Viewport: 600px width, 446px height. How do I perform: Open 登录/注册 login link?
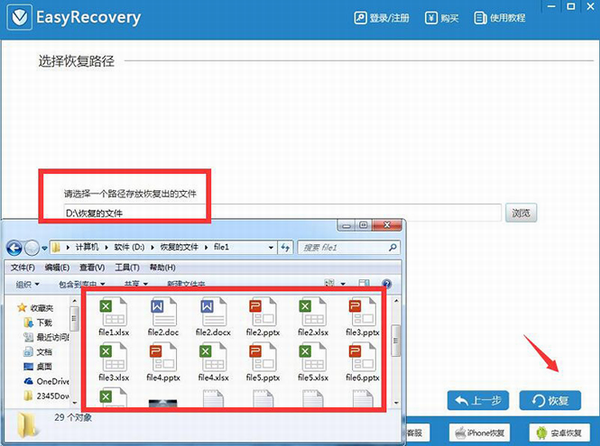point(382,18)
